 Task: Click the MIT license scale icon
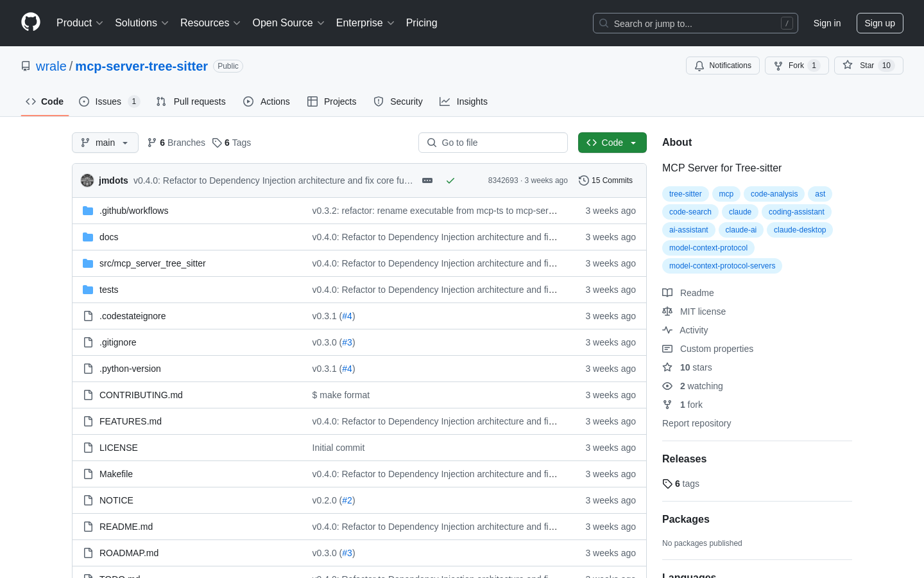(x=667, y=311)
